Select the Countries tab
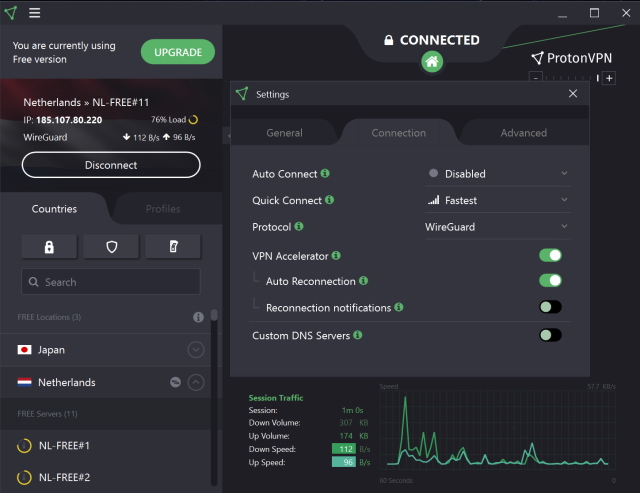 (x=54, y=209)
